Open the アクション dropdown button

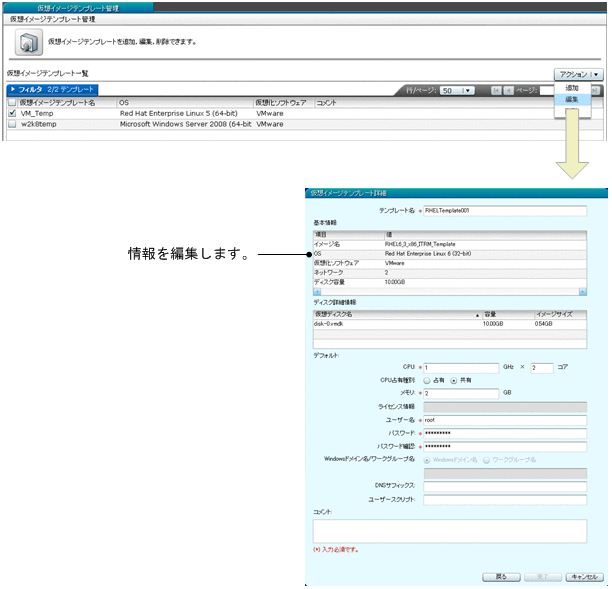click(578, 74)
